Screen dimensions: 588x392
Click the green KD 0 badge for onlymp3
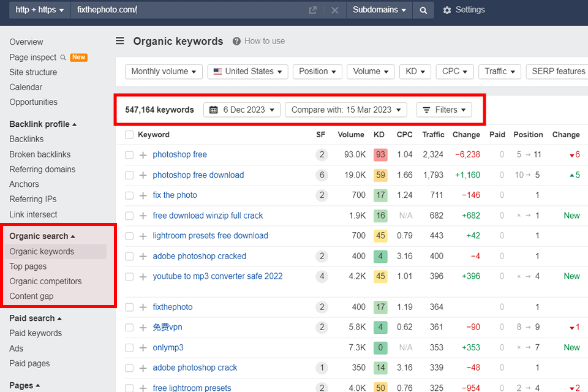pos(380,348)
